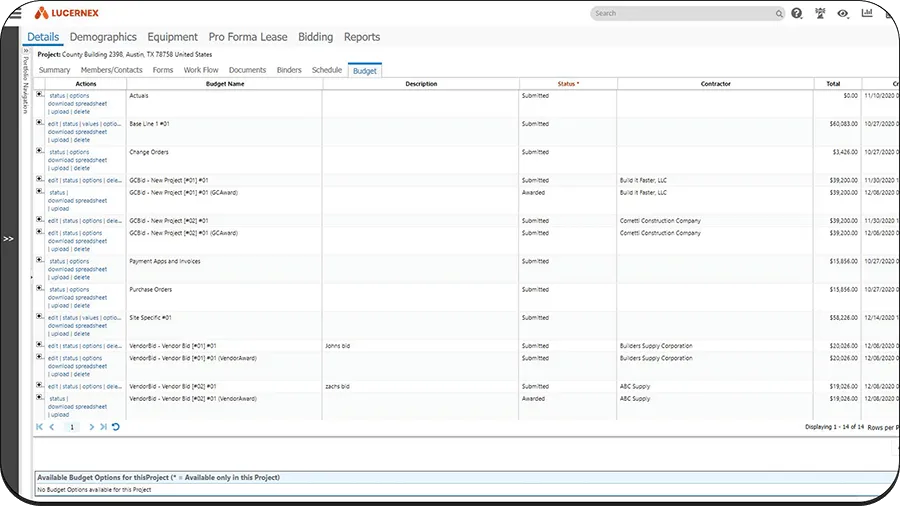The height and width of the screenshot is (506, 900).
Task: Open the Documents sub-tab
Action: coord(247,70)
